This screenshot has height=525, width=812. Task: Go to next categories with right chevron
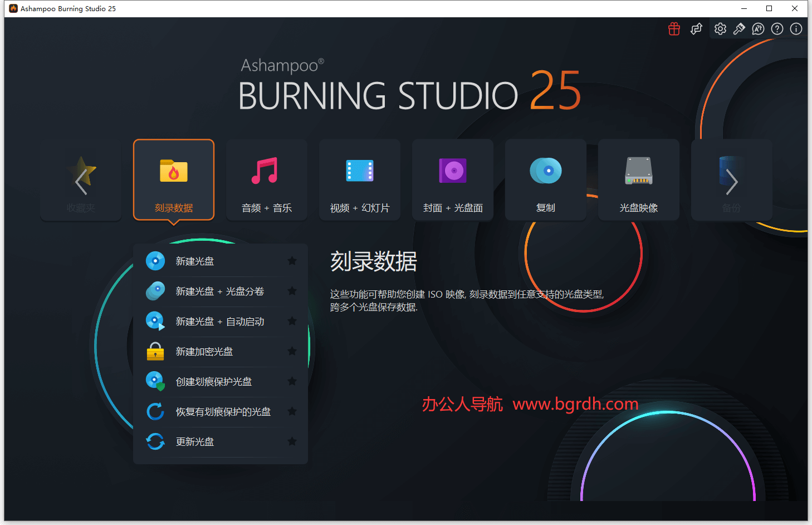pyautogui.click(x=732, y=182)
